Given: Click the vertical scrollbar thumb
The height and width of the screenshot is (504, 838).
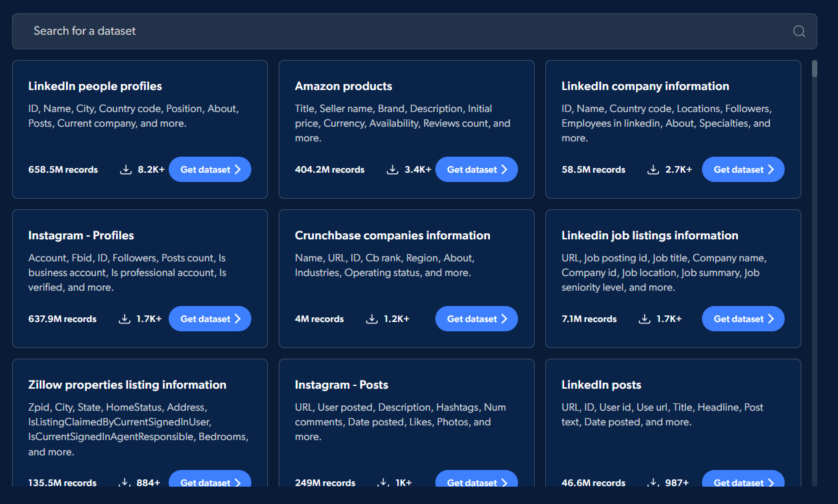Looking at the screenshot, I should (814, 69).
